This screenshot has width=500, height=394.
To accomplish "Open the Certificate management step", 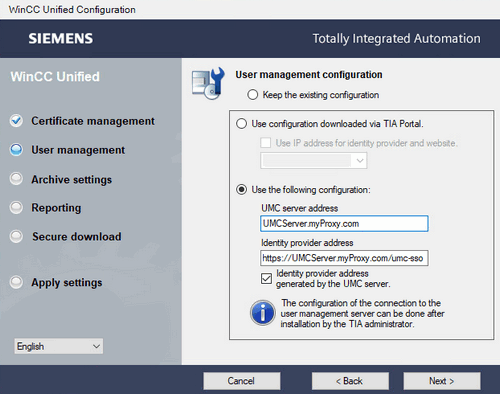I will [93, 121].
